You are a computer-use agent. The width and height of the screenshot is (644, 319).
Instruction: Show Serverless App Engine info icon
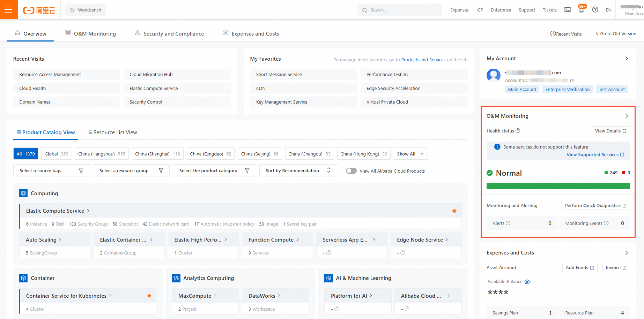pyautogui.click(x=328, y=253)
